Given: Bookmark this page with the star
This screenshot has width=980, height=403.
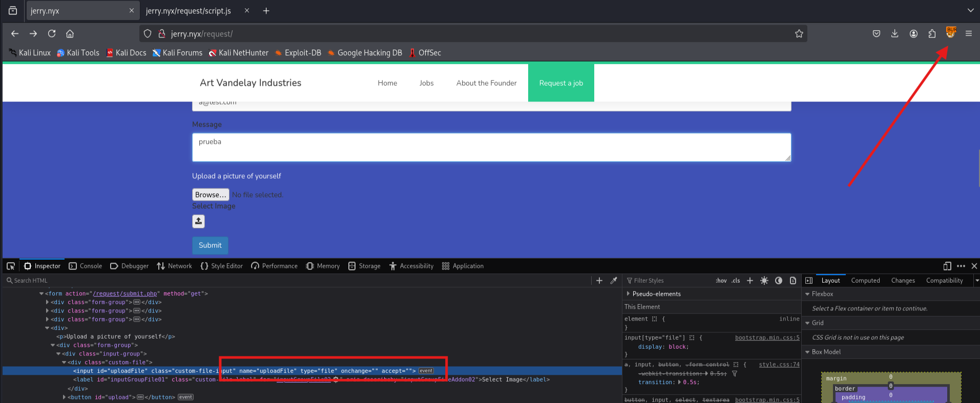Looking at the screenshot, I should pyautogui.click(x=799, y=34).
